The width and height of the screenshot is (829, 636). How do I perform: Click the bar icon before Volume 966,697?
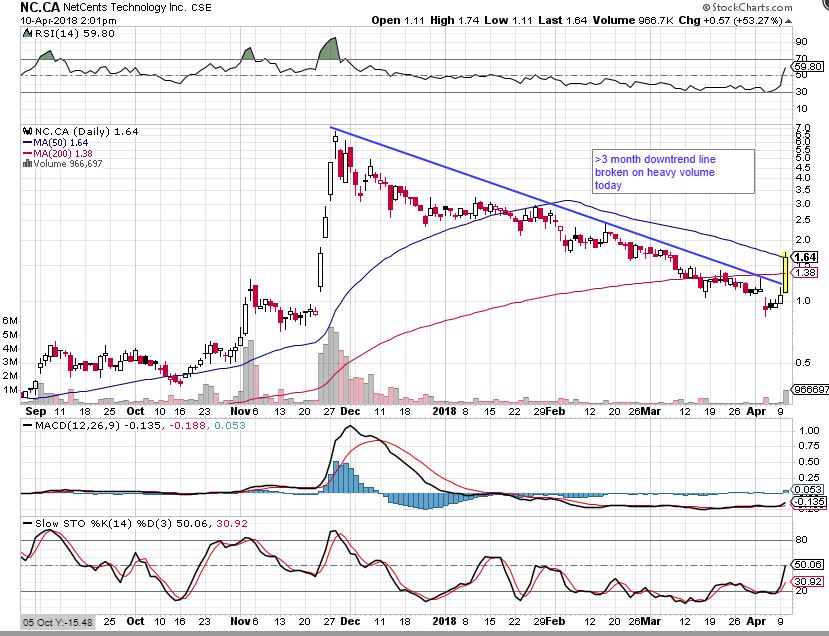[27, 164]
